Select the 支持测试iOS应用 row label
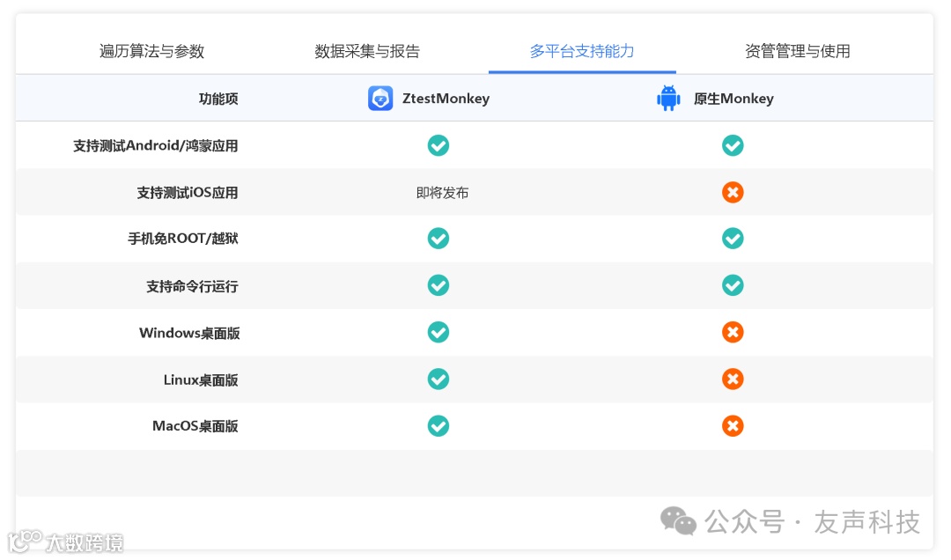The image size is (951, 560). 188,193
